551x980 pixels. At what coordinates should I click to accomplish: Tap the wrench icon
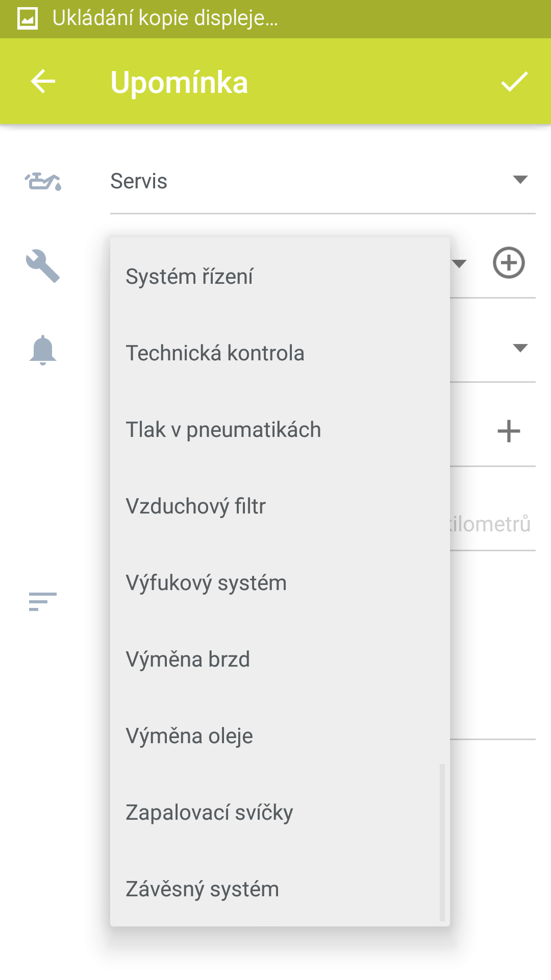pyautogui.click(x=43, y=265)
